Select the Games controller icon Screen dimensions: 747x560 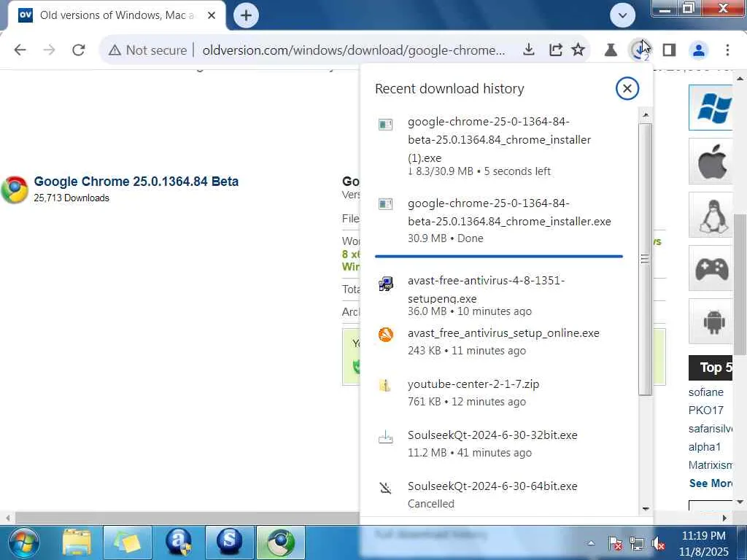tap(711, 268)
